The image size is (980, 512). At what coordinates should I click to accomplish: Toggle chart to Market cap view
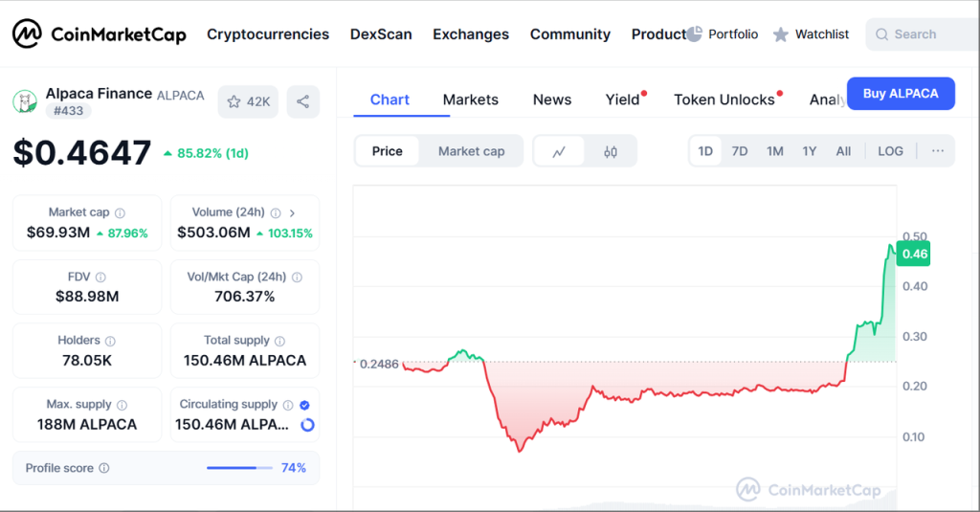[x=471, y=151]
